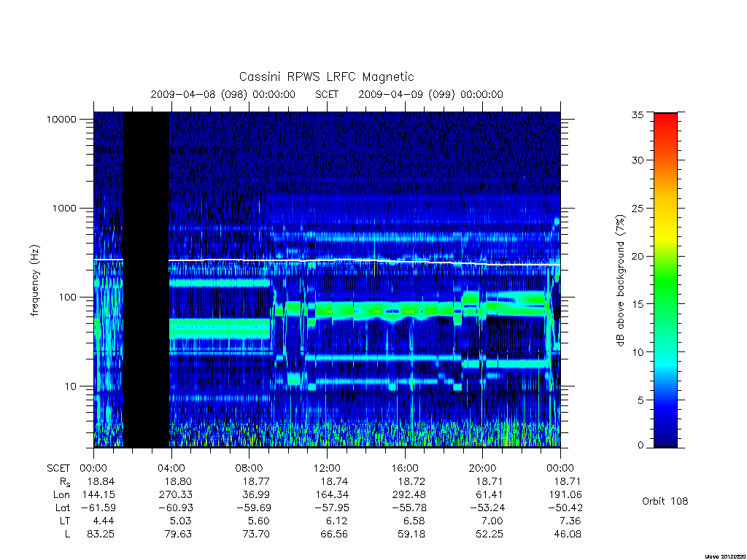This screenshot has width=747, height=560.
Task: Click the Lon value 144.15
Action: click(98, 494)
